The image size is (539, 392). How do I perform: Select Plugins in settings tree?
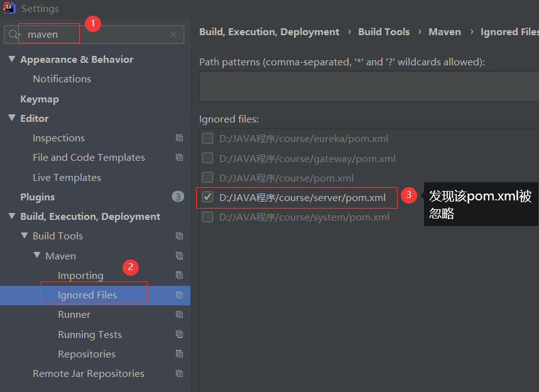pos(38,197)
